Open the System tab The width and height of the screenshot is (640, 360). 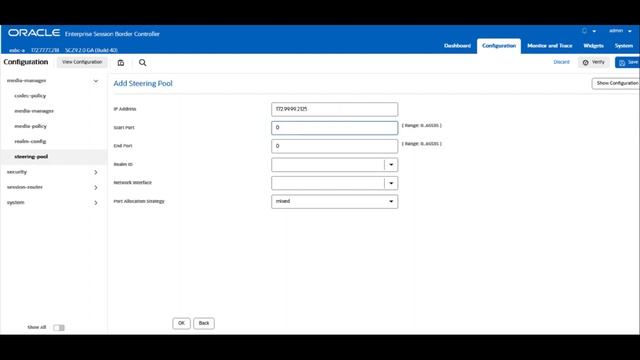[x=624, y=46]
